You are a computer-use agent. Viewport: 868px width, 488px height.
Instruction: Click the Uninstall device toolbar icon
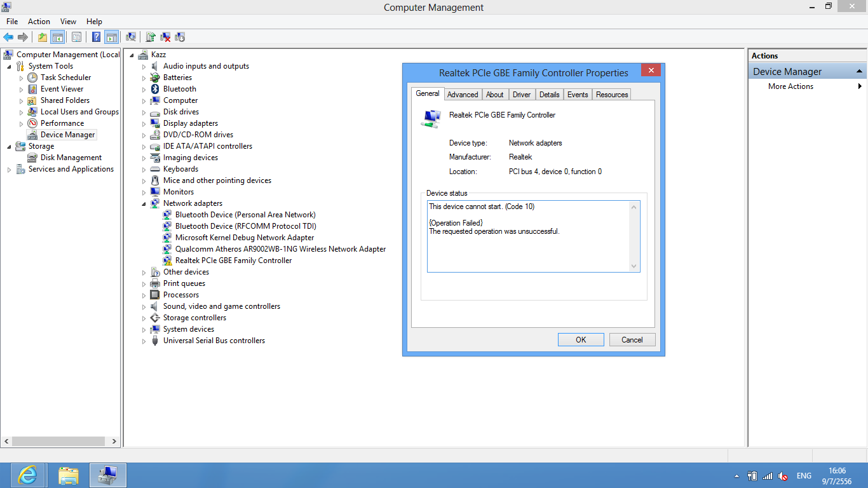[165, 37]
